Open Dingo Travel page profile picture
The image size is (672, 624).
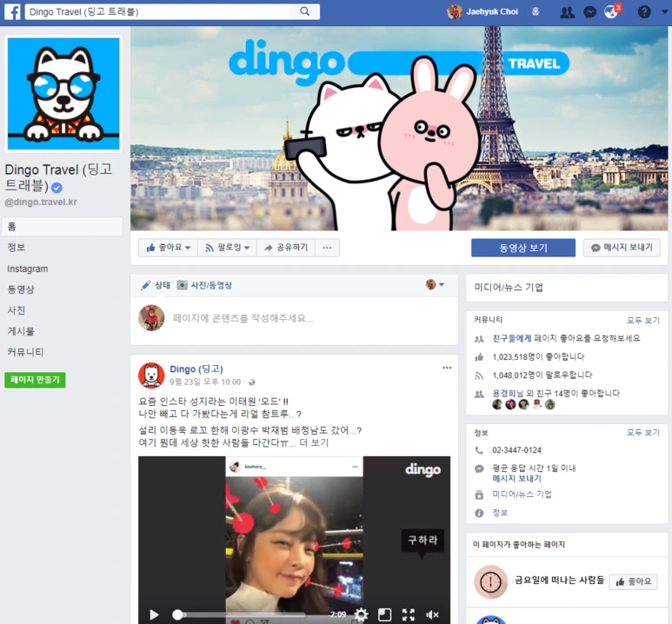[63, 94]
